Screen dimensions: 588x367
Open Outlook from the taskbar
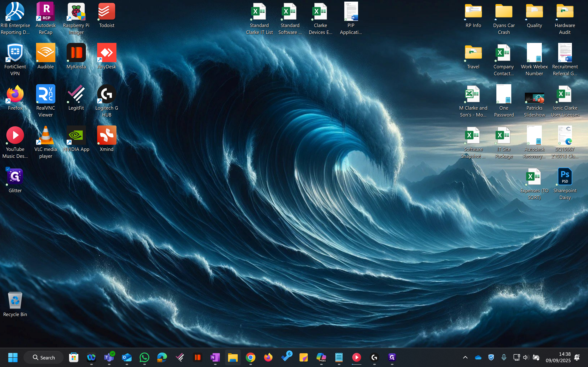click(x=127, y=357)
